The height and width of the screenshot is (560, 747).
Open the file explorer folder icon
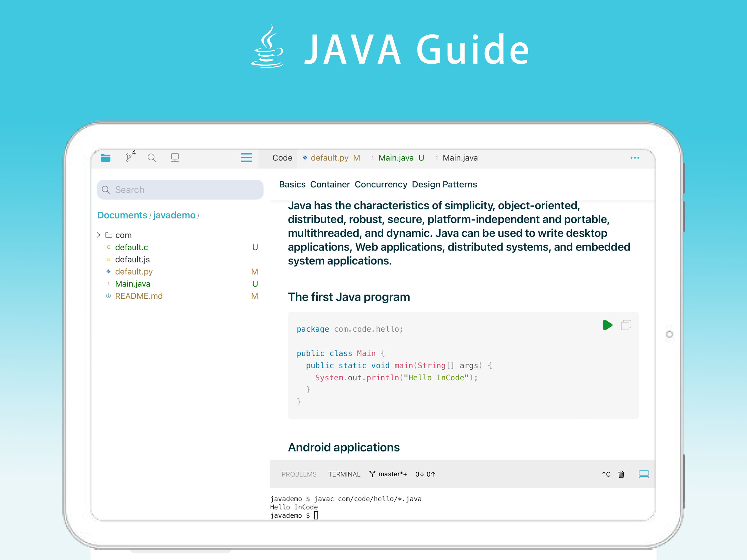point(105,158)
